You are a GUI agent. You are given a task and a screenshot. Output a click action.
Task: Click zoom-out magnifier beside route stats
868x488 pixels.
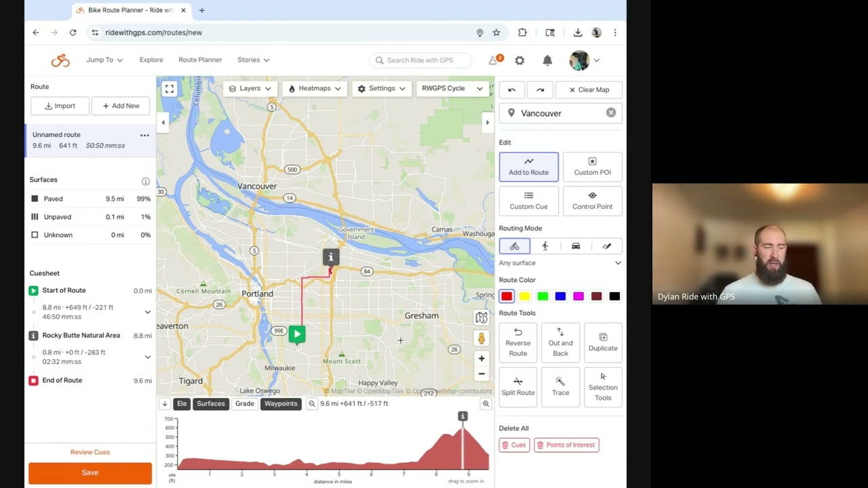312,404
